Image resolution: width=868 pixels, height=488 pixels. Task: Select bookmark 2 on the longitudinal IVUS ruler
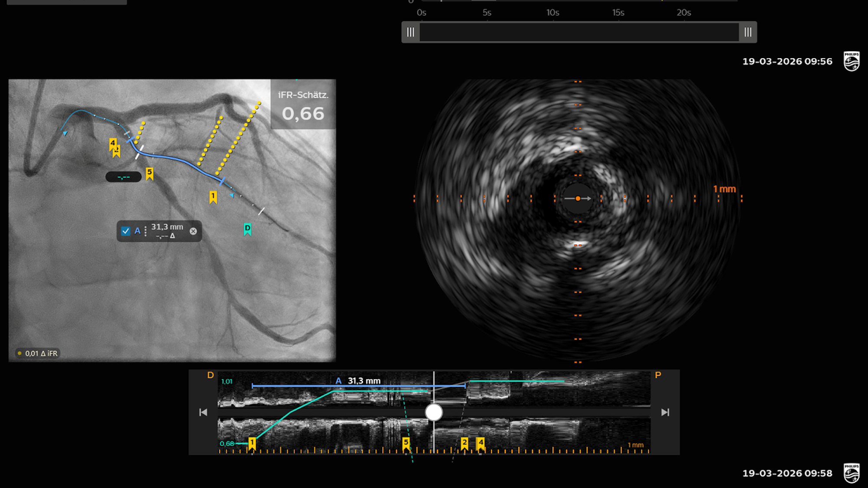[x=464, y=442]
